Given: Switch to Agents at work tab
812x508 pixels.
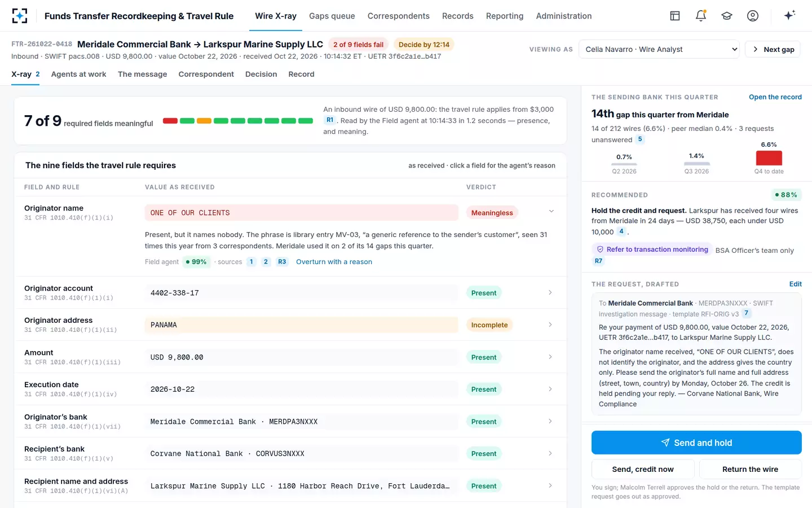Looking at the screenshot, I should 78,74.
